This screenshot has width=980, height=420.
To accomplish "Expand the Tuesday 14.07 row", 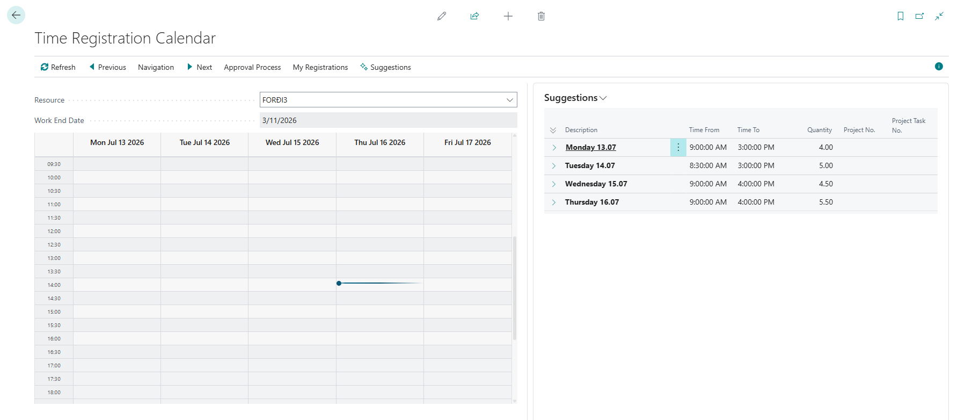I will click(554, 166).
